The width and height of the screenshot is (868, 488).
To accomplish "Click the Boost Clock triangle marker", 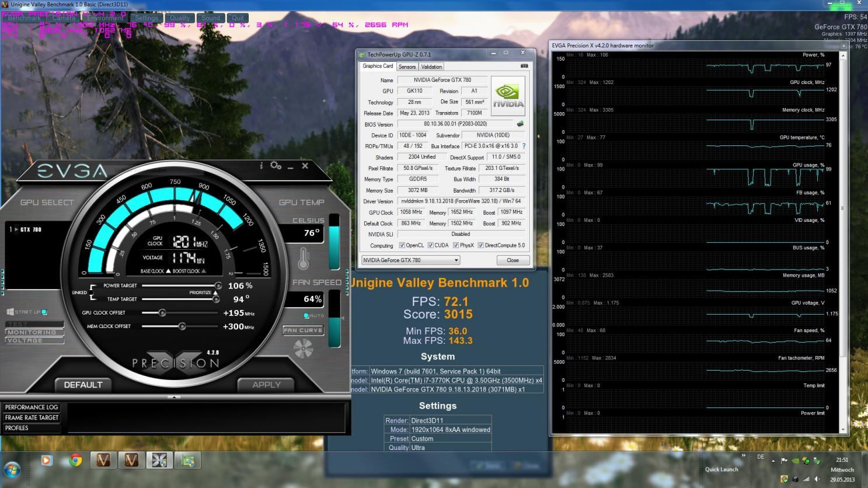I will point(203,271).
